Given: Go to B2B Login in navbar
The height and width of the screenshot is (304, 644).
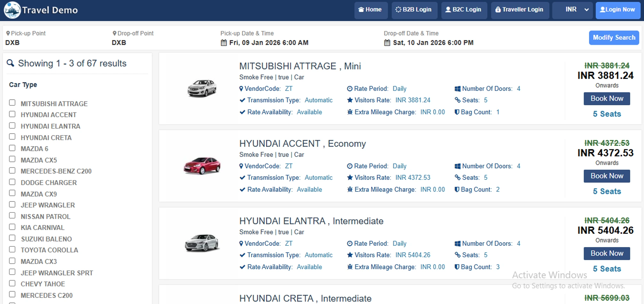Looking at the screenshot, I should (414, 10).
